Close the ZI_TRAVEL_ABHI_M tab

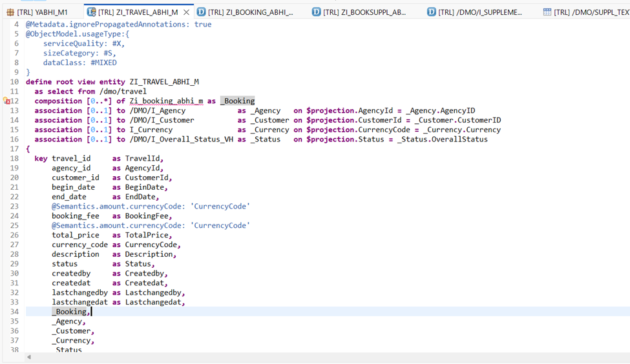click(187, 12)
